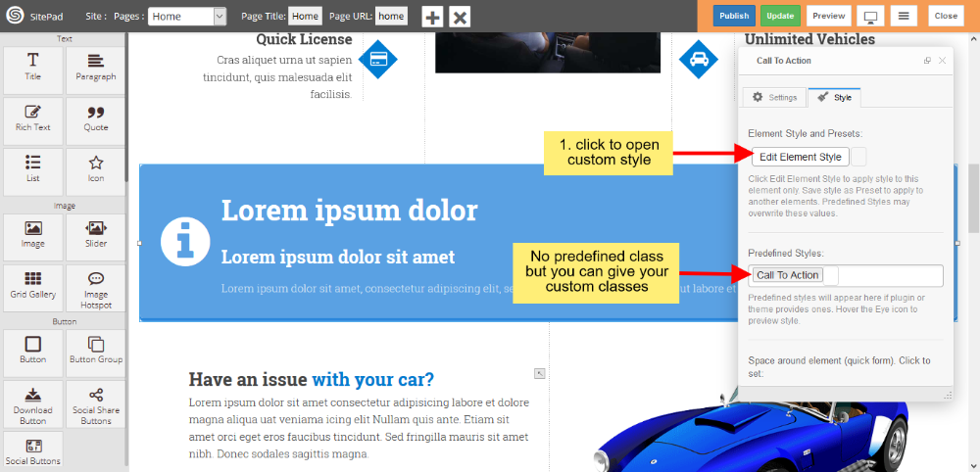This screenshot has height=472, width=980.
Task: Click the Have an issue heading
Action: point(312,380)
